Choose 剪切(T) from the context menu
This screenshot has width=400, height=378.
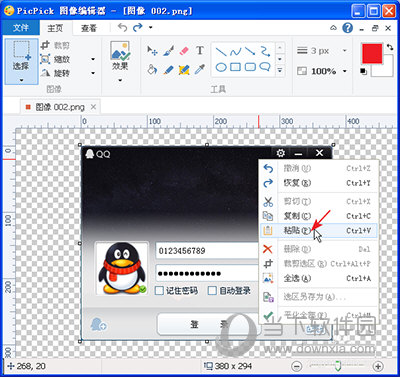(x=318, y=201)
